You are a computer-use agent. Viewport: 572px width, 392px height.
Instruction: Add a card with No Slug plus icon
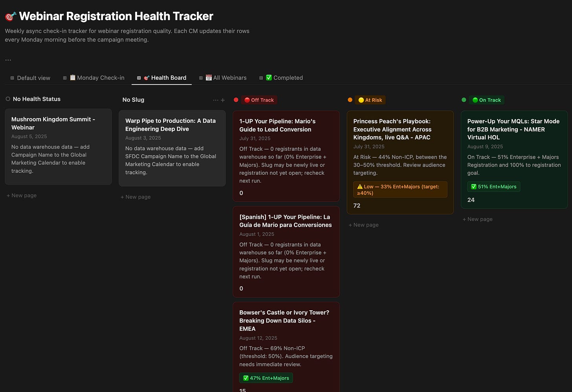pos(223,100)
